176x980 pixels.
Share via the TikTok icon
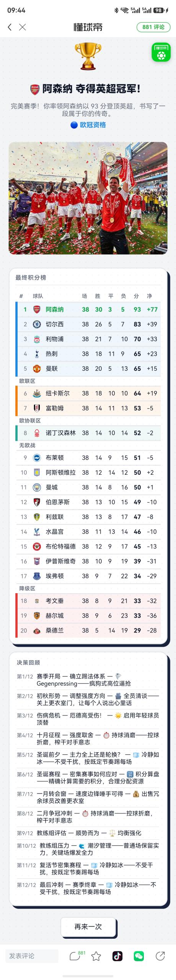117,956
